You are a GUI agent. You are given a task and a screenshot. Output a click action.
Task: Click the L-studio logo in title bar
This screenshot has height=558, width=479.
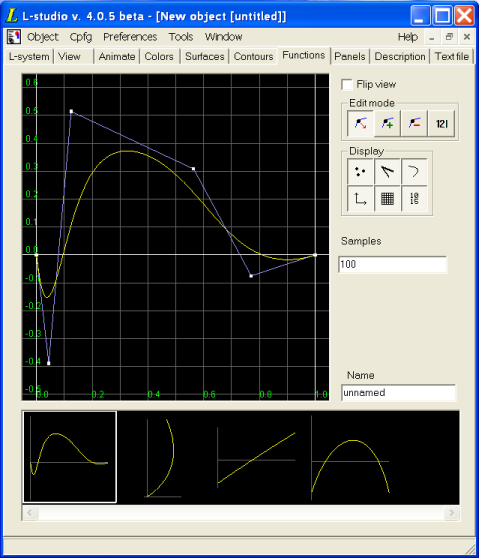12,16
